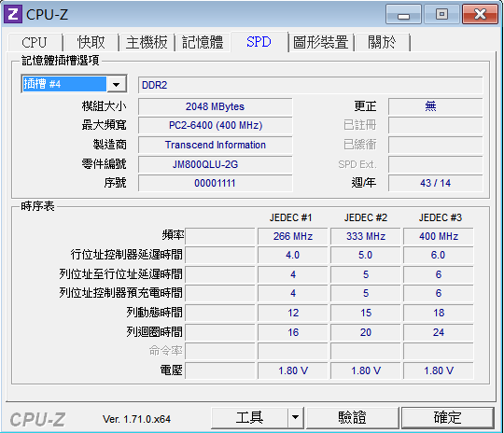
Task: Click the empty 已註冊 registered field
Action: (435, 125)
